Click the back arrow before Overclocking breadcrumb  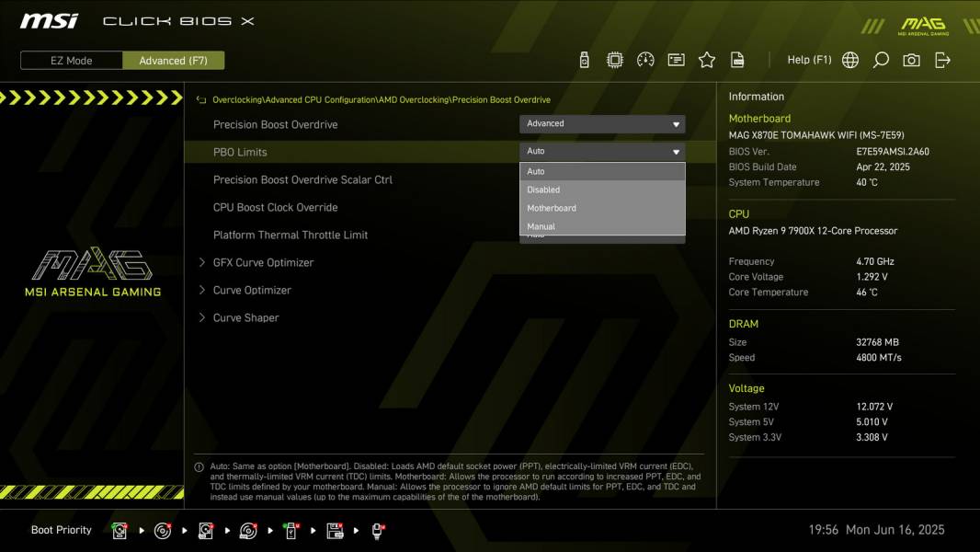point(200,100)
